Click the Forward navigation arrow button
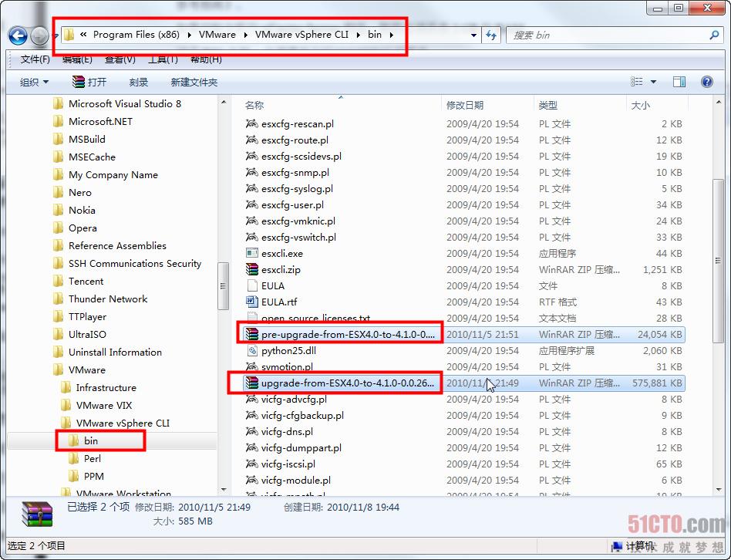 click(39, 35)
